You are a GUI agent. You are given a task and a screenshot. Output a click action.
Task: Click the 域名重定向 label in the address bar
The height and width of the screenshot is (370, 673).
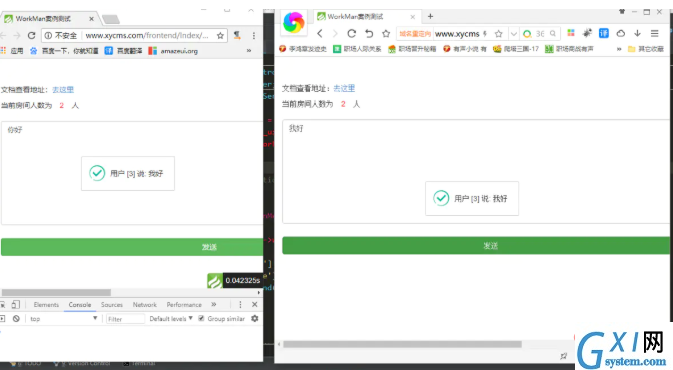[x=415, y=34]
